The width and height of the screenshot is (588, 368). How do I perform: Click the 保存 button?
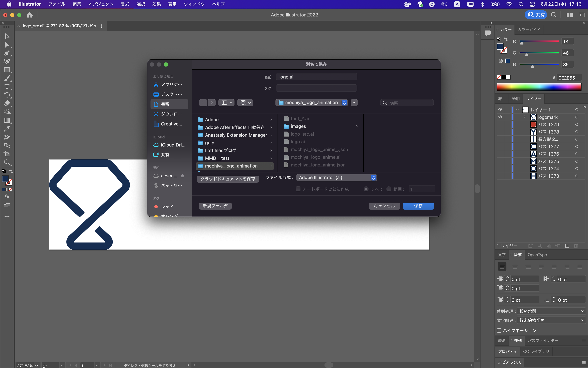coord(418,206)
